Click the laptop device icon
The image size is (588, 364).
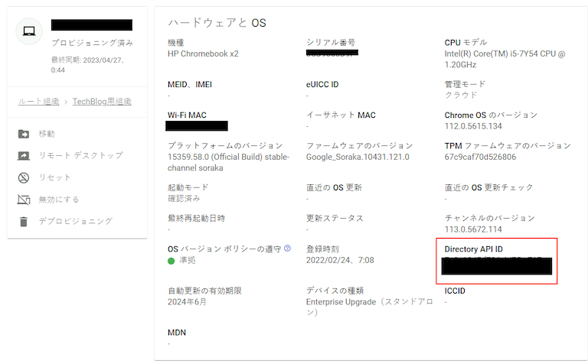tap(29, 31)
